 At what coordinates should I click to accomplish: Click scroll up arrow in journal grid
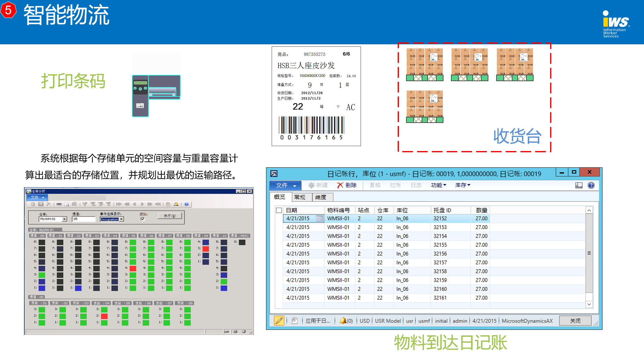589,210
